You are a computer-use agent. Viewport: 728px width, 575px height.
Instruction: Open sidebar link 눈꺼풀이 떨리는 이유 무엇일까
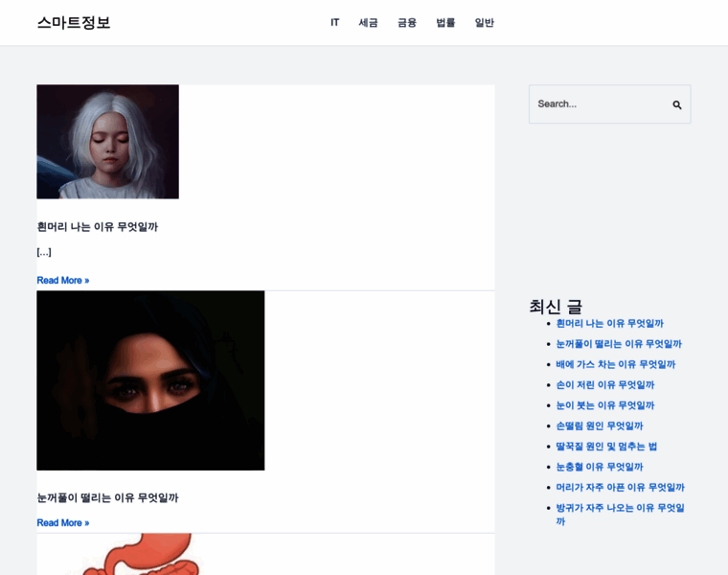pyautogui.click(x=619, y=344)
